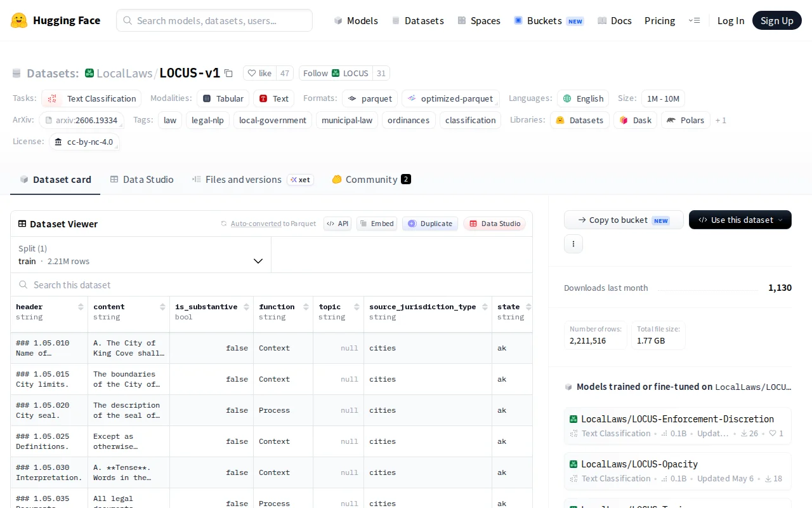Select the Text Classification task tag
The width and height of the screenshot is (812, 508).
91,98
